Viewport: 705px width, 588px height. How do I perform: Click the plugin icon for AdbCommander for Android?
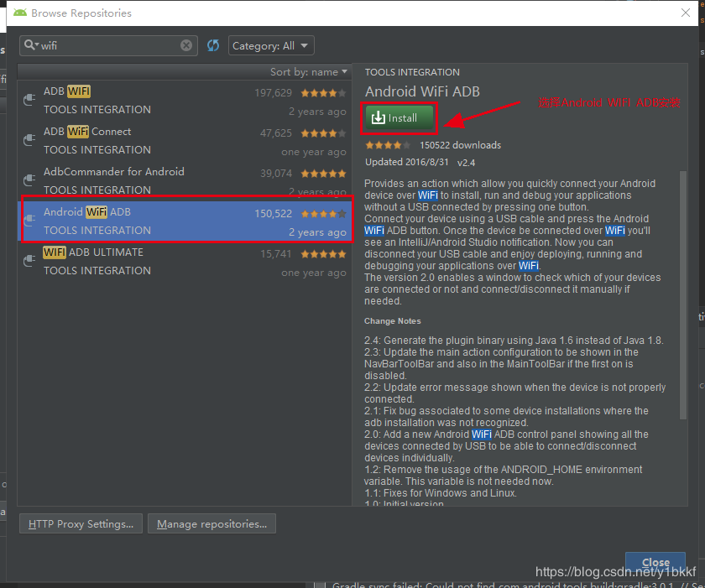click(28, 181)
